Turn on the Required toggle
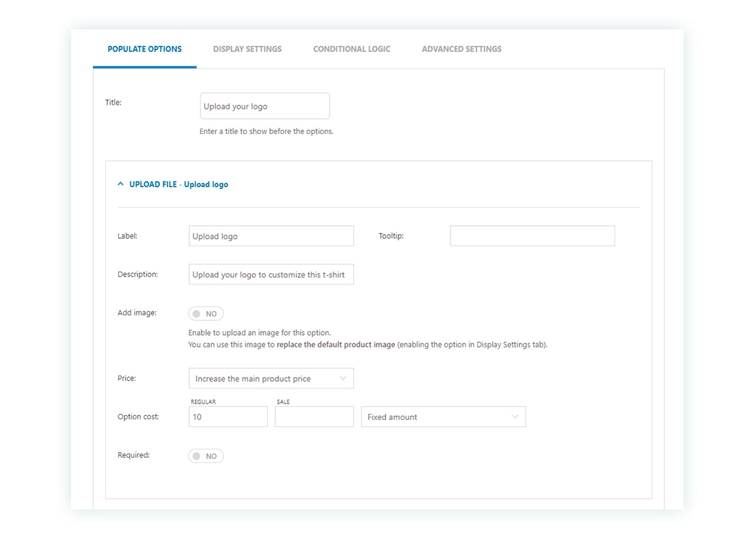756x537 pixels. (x=206, y=455)
